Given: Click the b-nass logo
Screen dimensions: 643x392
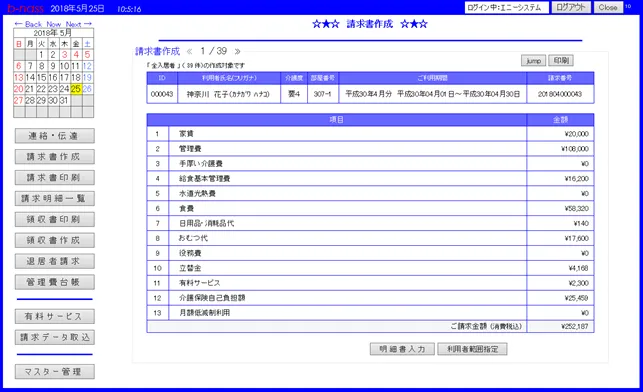Looking at the screenshot, I should click(25, 8).
